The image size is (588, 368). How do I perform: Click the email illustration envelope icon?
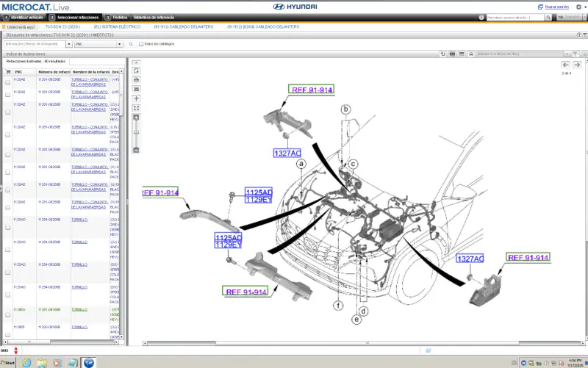(136, 89)
